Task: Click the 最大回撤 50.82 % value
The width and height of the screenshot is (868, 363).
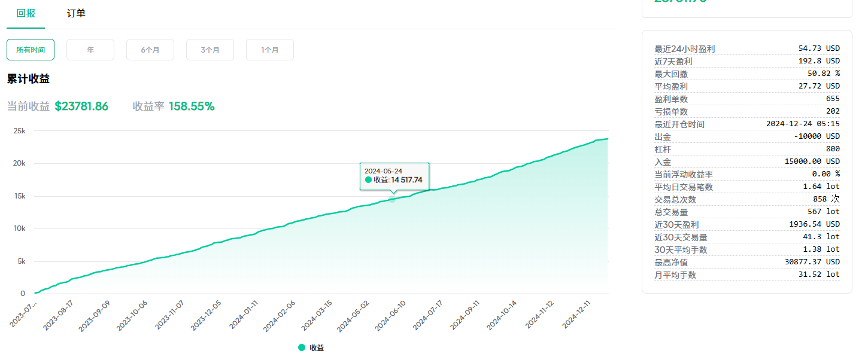Action: (824, 74)
